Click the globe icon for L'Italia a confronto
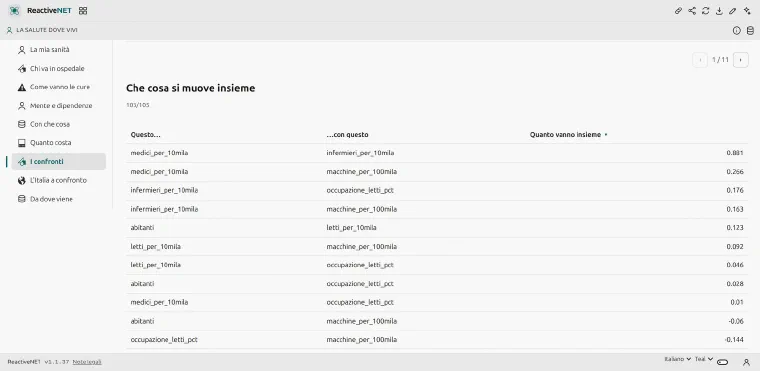Viewport: 760px width, 371px height. (x=21, y=180)
